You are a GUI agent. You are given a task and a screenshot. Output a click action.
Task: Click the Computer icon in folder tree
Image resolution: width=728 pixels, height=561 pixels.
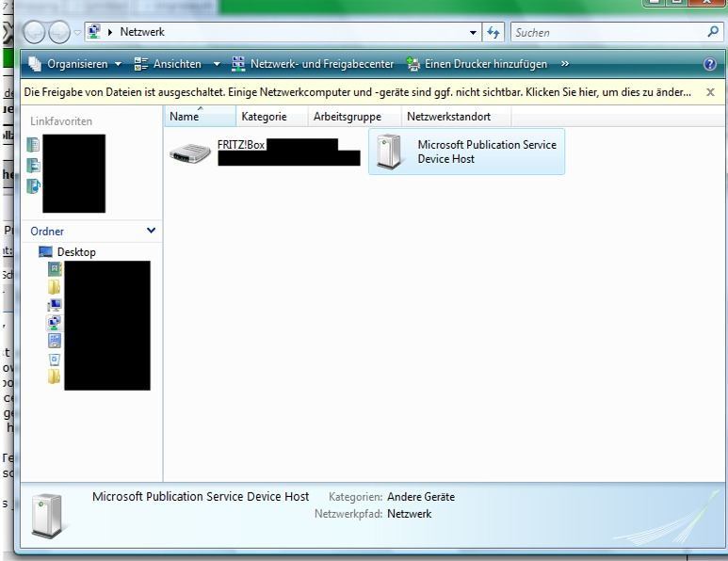click(x=55, y=305)
